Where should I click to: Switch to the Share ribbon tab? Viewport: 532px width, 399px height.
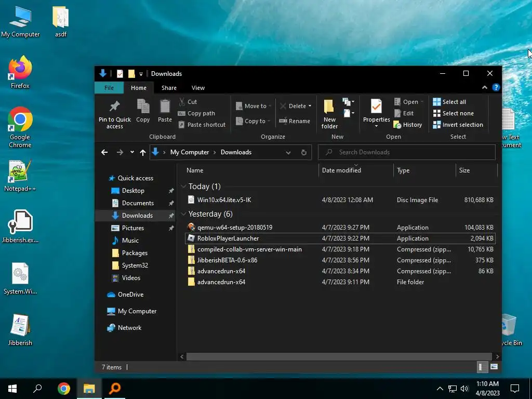[169, 87]
